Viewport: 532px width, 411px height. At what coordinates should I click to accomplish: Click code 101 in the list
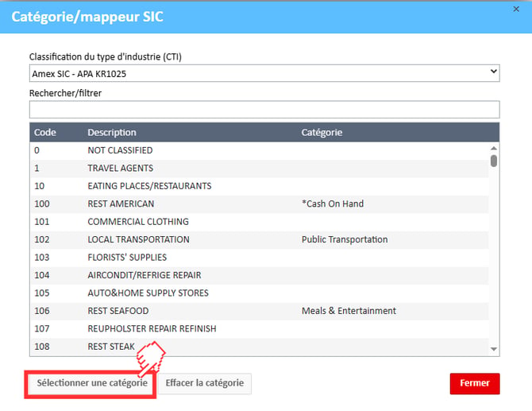pyautogui.click(x=42, y=222)
